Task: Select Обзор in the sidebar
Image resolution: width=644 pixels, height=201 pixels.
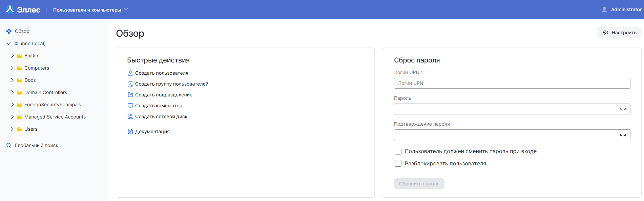Action: coord(22,31)
